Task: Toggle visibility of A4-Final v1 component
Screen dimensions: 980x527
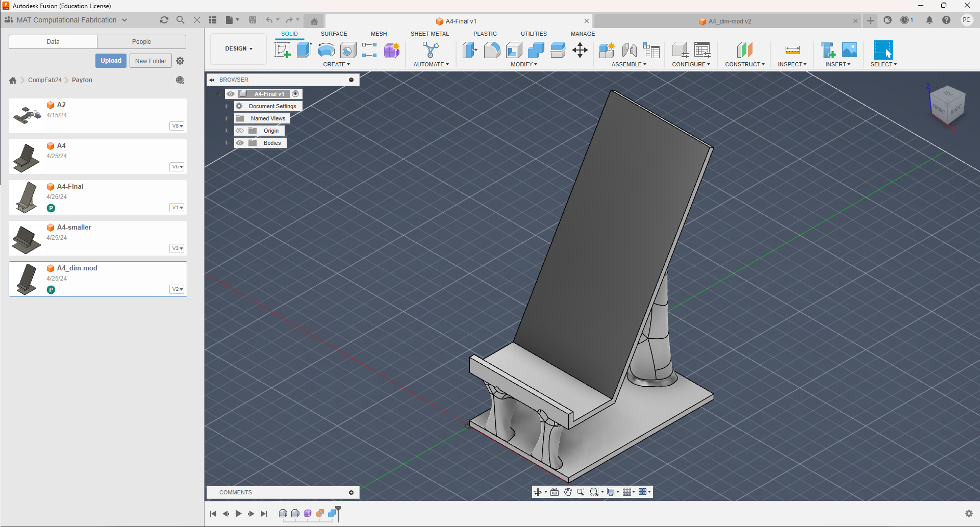Action: [x=231, y=94]
